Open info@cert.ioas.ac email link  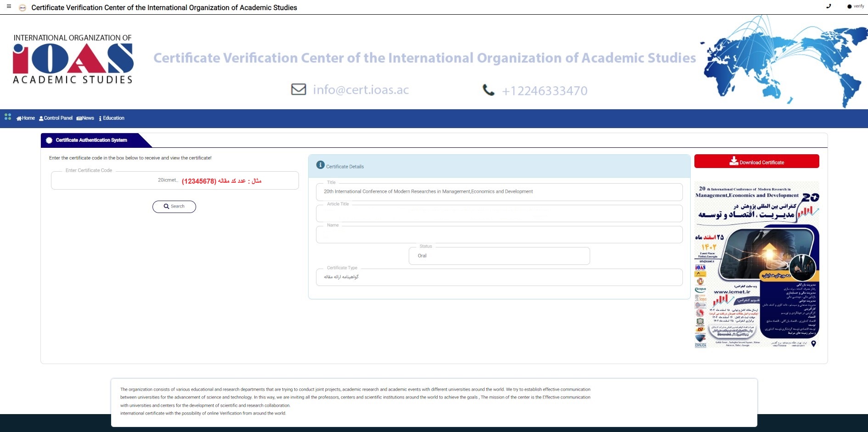tap(361, 90)
